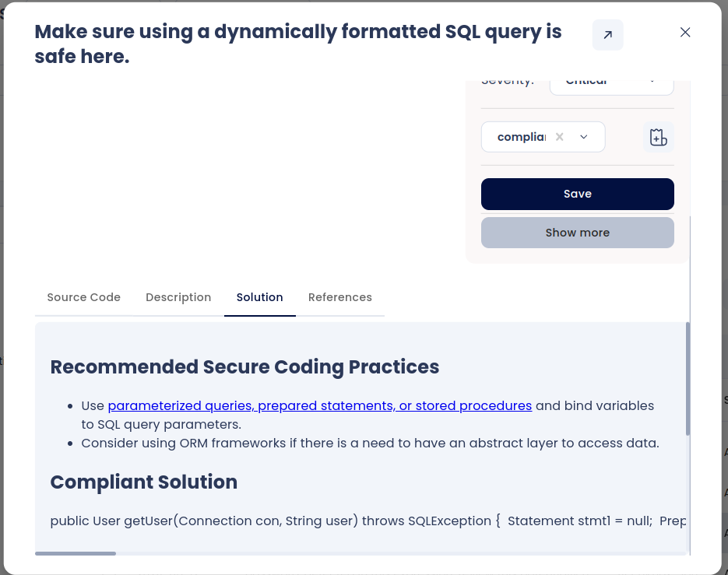
Task: Remove the compliance tag
Action: click(x=559, y=136)
